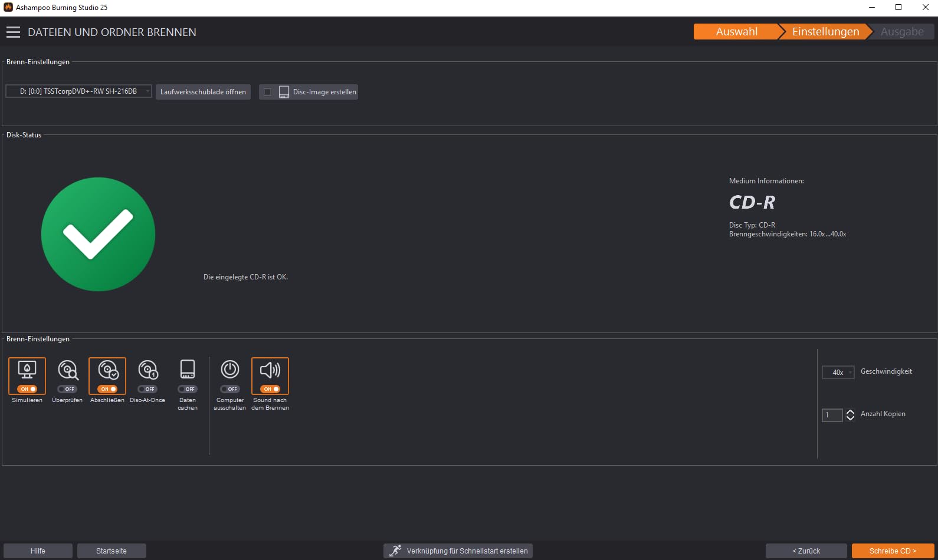
Task: Open the hamburger menu icon
Action: pyautogui.click(x=13, y=32)
